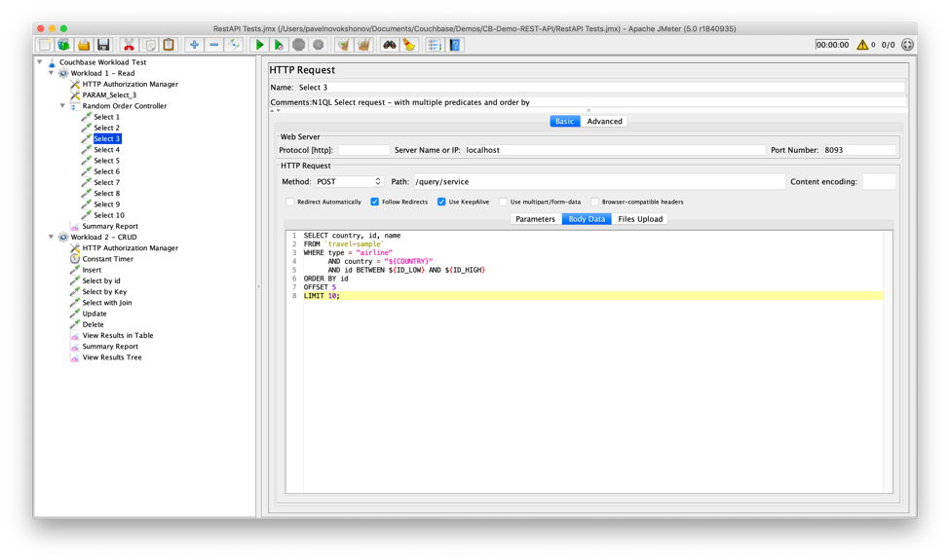Click the remote engines status icon
Screen dimensions: 949x560
click(x=907, y=45)
